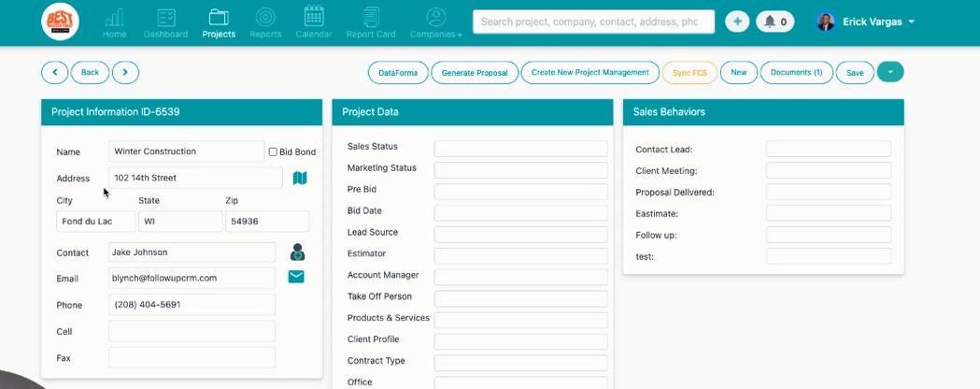Screen dimensions: 980x389
Task: Open Documents (1)
Action: [x=796, y=73]
